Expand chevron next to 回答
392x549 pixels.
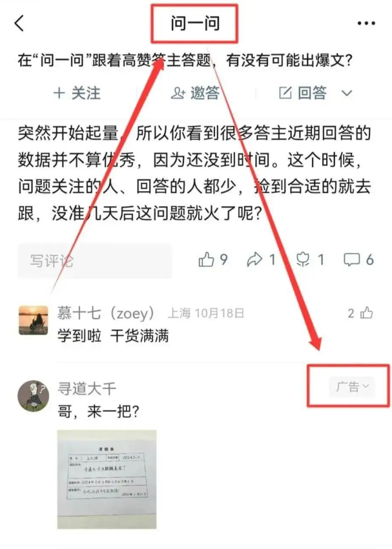tap(347, 94)
